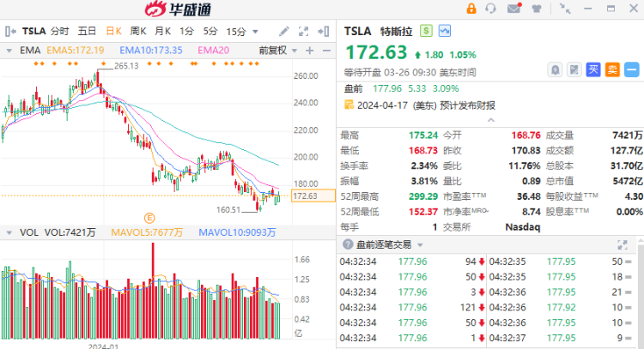The image size is (644, 349).
Task: Click the earnings calendar icon before 2024-04-17
Action: pyautogui.click(x=349, y=105)
